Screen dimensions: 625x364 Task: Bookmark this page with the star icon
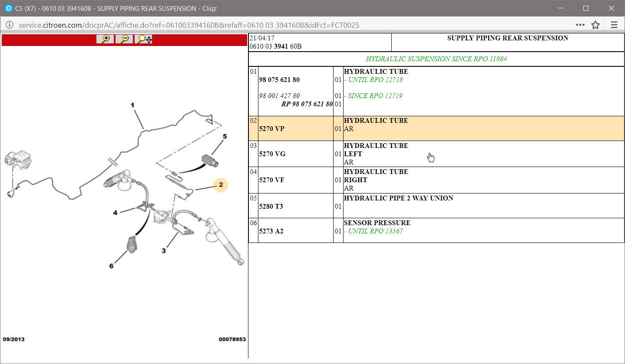coord(595,25)
